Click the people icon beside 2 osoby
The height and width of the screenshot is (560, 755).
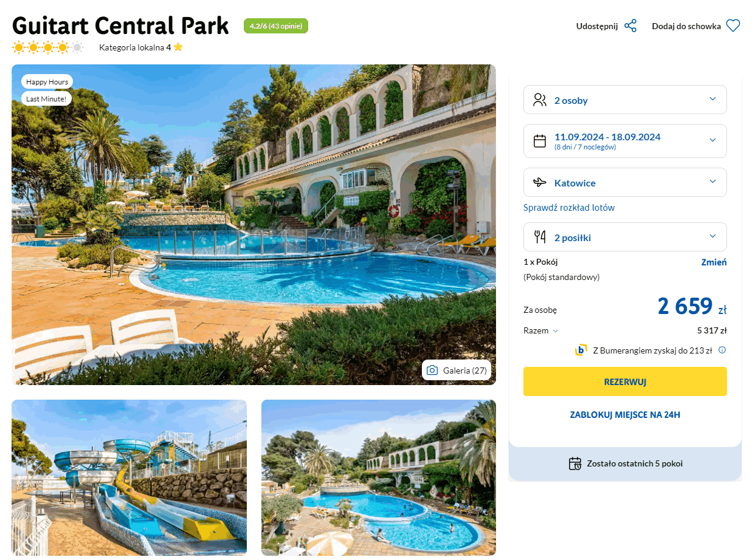point(540,100)
